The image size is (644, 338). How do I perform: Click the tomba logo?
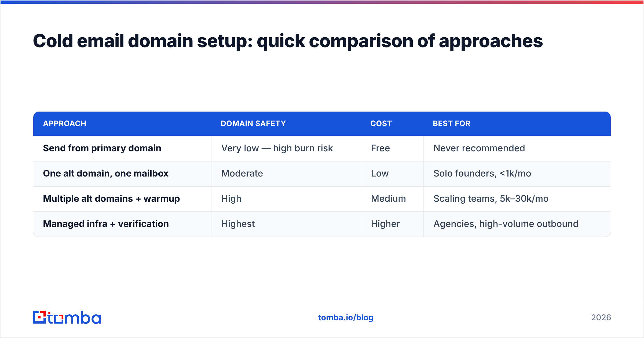[x=67, y=317]
